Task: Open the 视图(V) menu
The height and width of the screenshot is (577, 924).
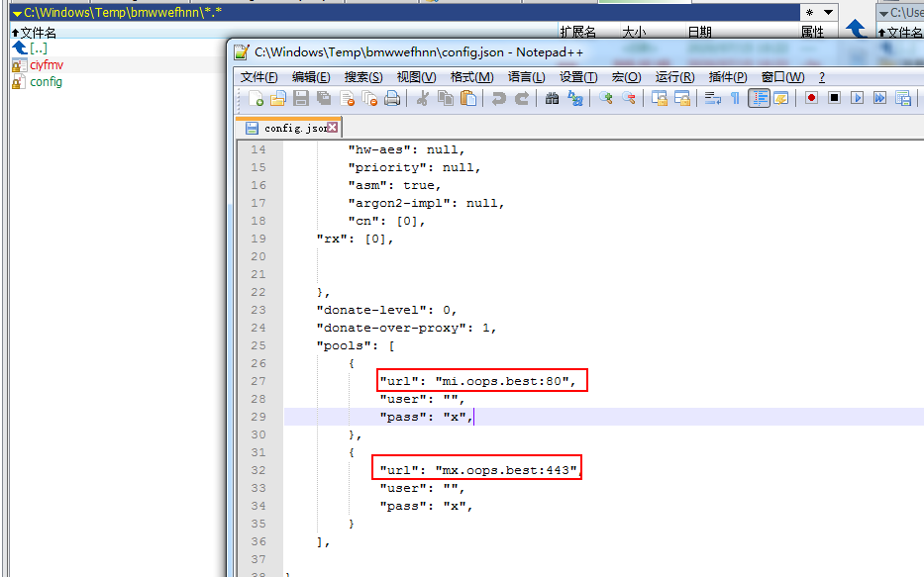Action: pyautogui.click(x=417, y=77)
